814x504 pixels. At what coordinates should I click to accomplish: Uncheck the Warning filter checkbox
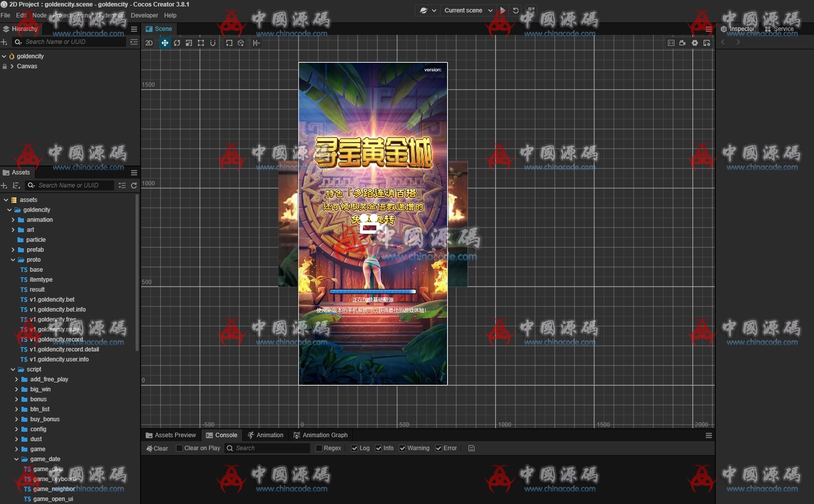click(x=402, y=448)
